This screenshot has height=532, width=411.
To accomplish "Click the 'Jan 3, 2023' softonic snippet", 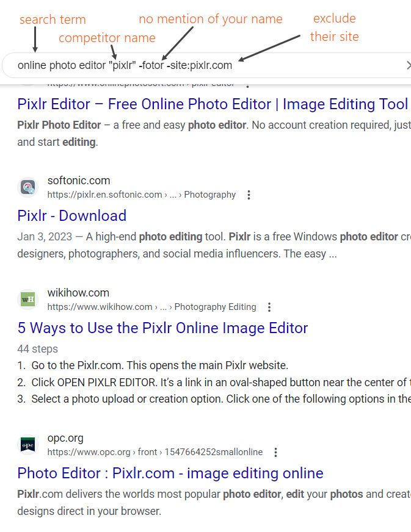I will (x=214, y=245).
